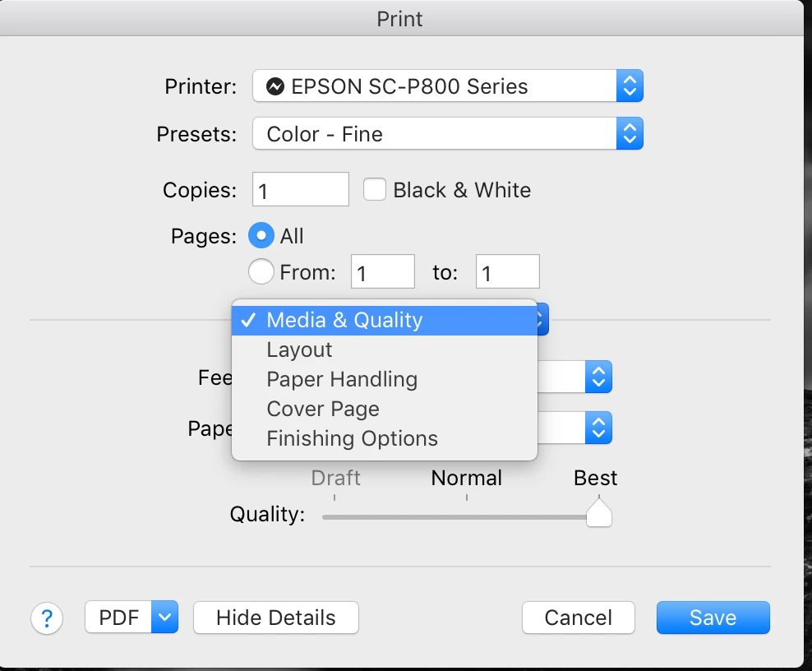Image resolution: width=812 pixels, height=671 pixels.
Task: Click the blue Save button
Action: pyautogui.click(x=713, y=618)
